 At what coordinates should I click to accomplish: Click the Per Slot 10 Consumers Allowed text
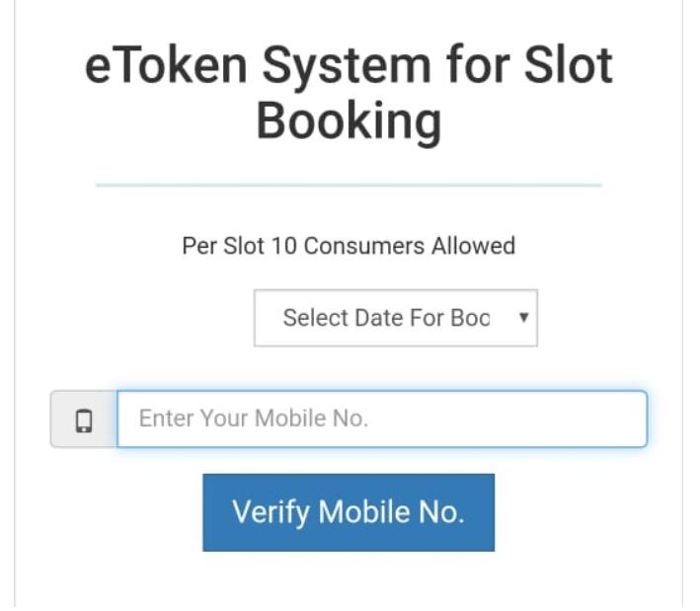tap(349, 246)
